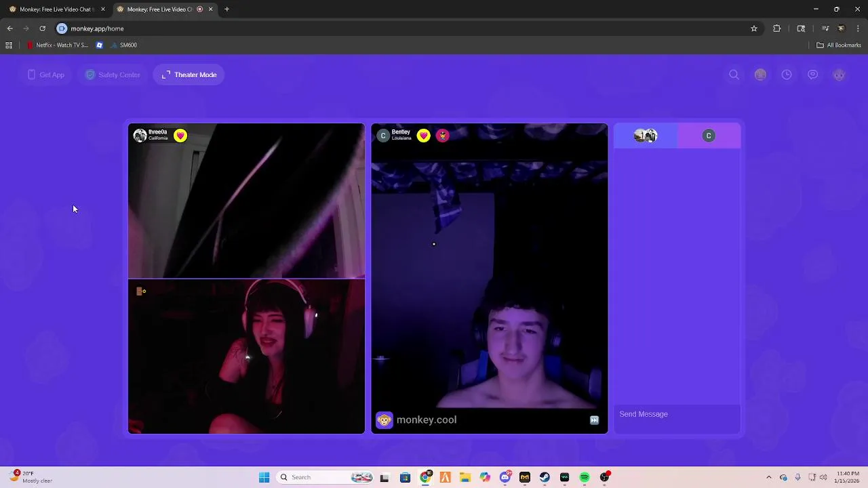This screenshot has width=868, height=488.
Task: Reload the page
Action: (x=42, y=28)
